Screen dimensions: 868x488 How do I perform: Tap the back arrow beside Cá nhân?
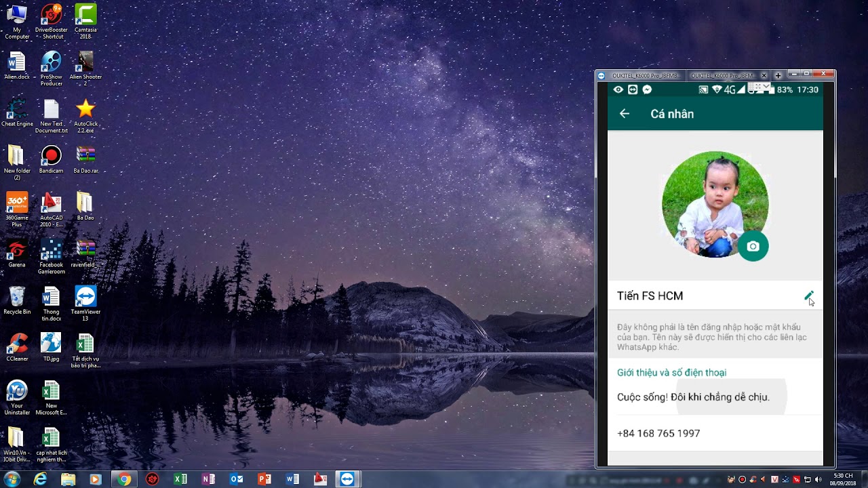click(x=625, y=114)
